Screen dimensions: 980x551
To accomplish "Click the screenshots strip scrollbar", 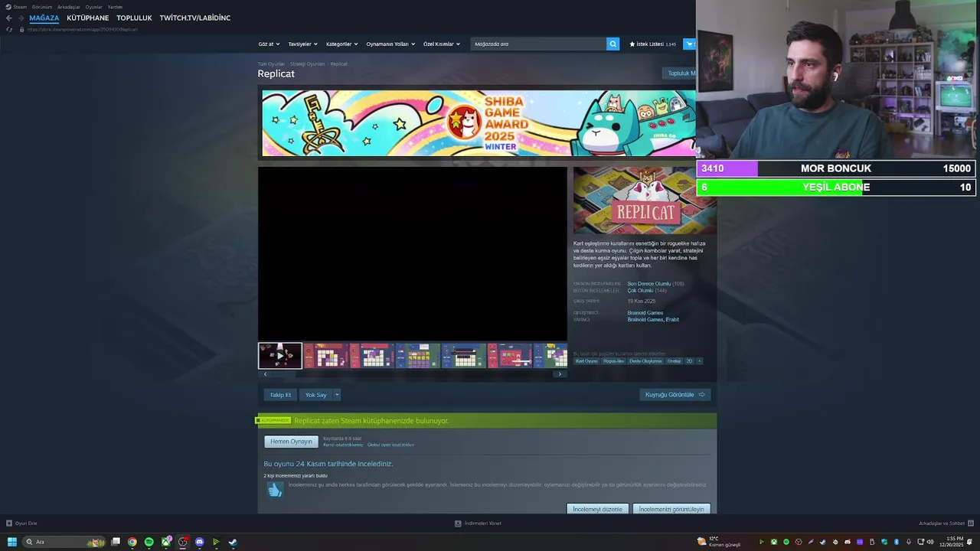I will click(x=412, y=374).
